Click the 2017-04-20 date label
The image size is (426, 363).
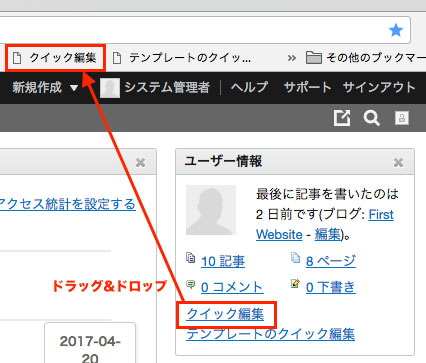pyautogui.click(x=90, y=349)
